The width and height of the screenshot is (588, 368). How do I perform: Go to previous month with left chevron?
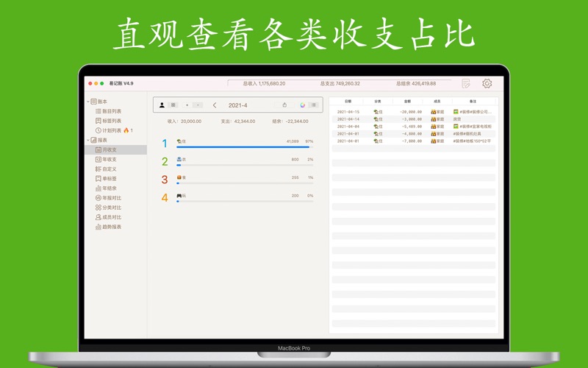pos(215,105)
